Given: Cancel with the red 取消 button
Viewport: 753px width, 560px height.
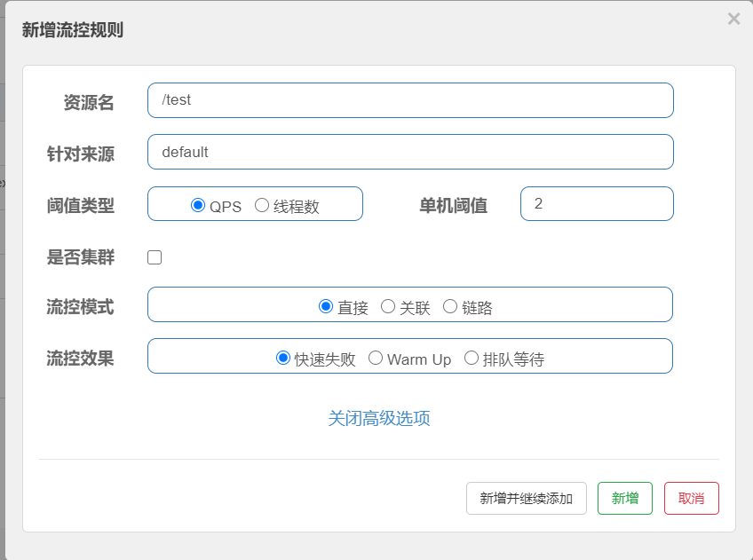Looking at the screenshot, I should coord(692,498).
